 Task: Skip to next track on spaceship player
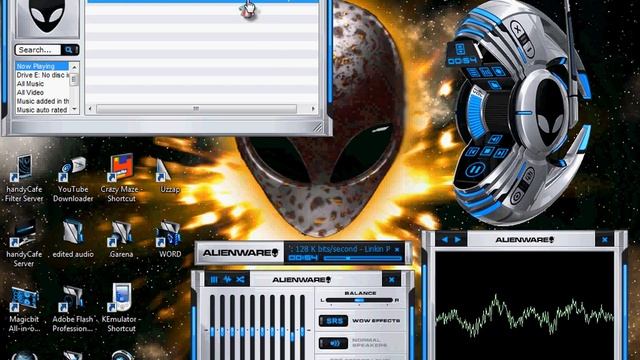[501, 153]
